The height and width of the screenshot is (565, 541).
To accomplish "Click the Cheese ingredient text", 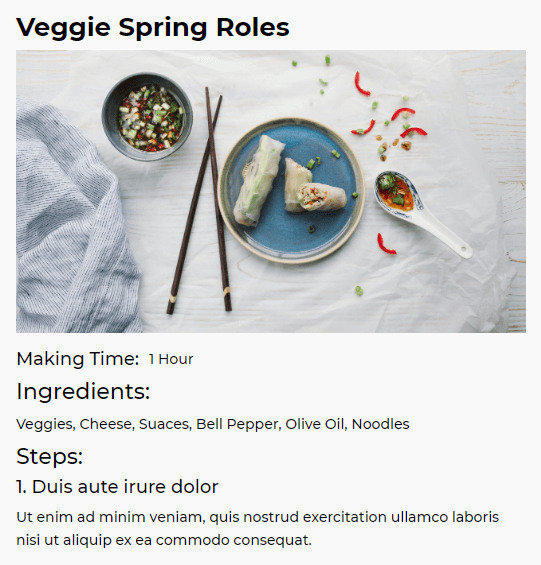I will pyautogui.click(x=107, y=424).
